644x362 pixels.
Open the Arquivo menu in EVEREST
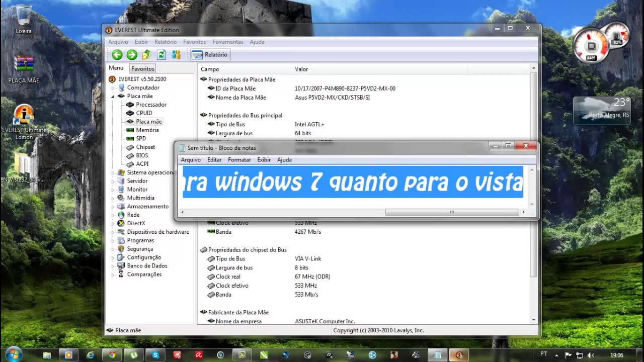point(118,42)
